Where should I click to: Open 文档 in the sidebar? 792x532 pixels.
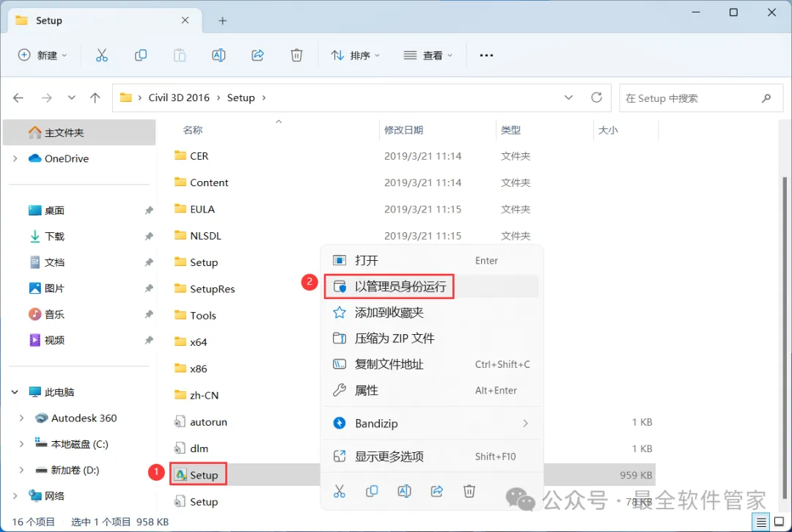click(x=54, y=262)
